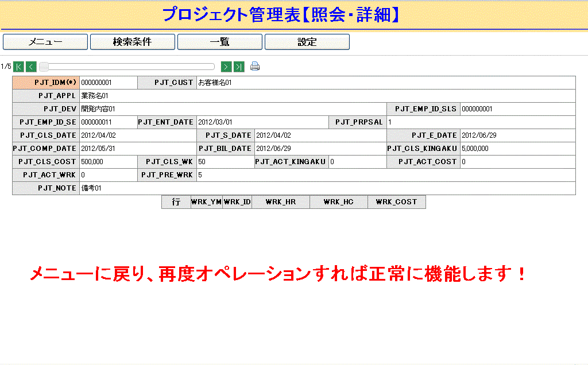Go to the previous record arrow
The image size is (588, 365).
[x=31, y=67]
